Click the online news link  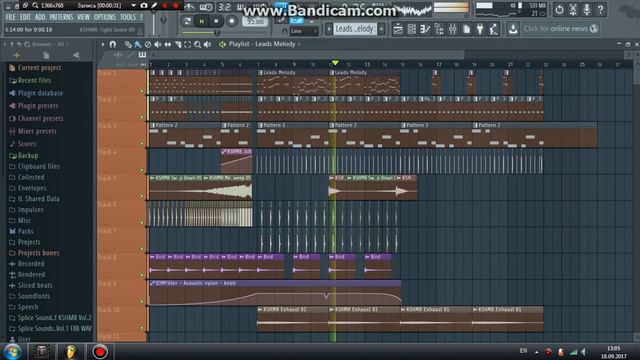click(561, 29)
